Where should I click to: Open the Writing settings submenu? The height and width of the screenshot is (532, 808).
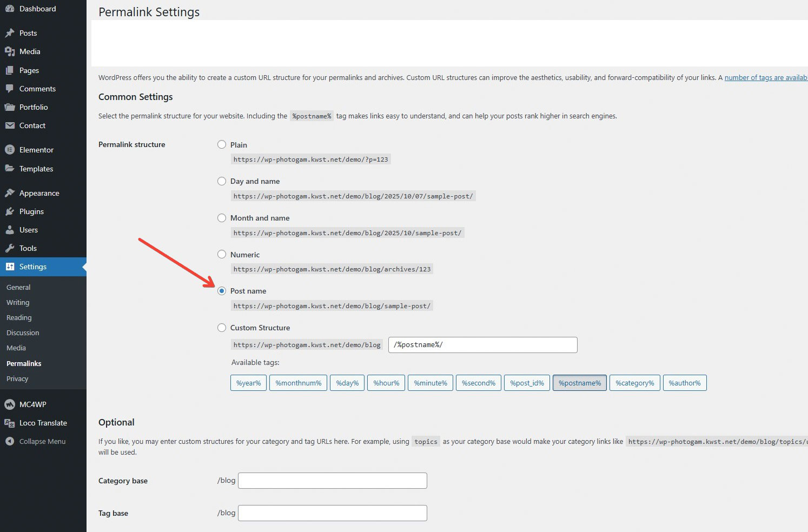[18, 302]
